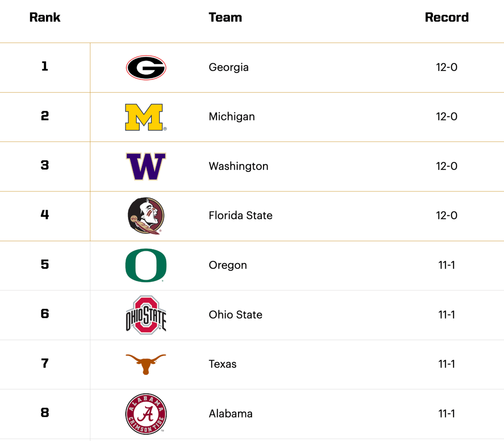Click the Team column header
504x441 pixels.
(x=225, y=18)
